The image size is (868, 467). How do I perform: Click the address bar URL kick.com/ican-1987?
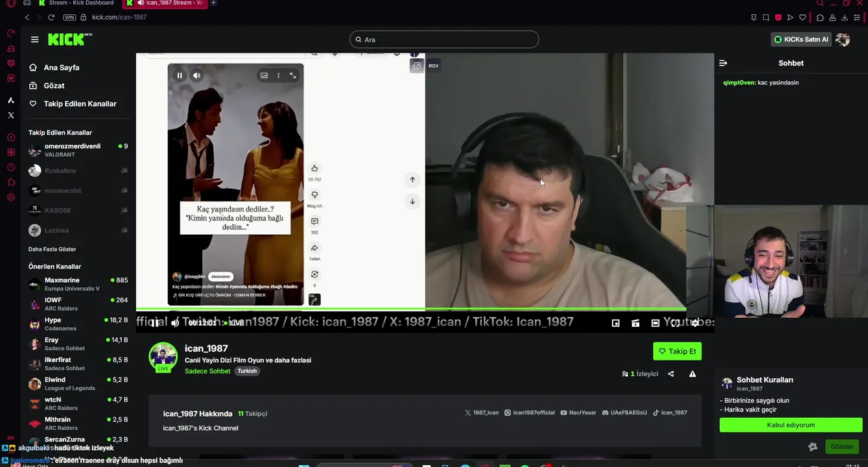[x=119, y=18]
